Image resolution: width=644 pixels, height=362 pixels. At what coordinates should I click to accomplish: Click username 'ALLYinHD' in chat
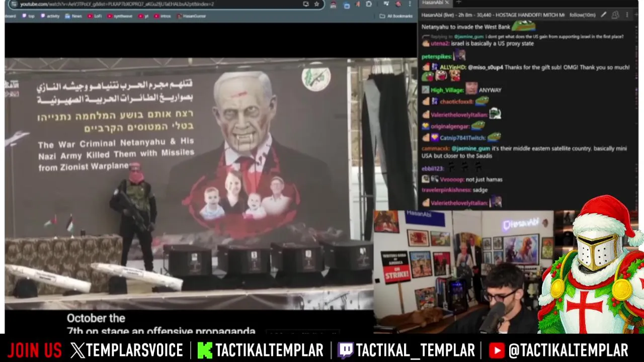453,67
